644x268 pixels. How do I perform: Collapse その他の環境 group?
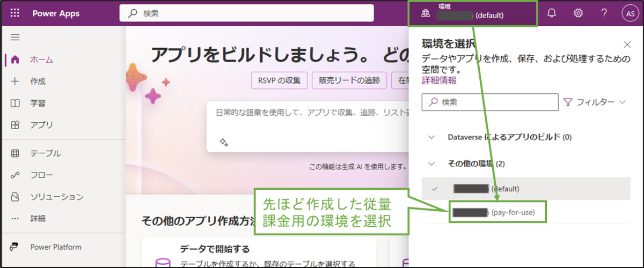(432, 163)
